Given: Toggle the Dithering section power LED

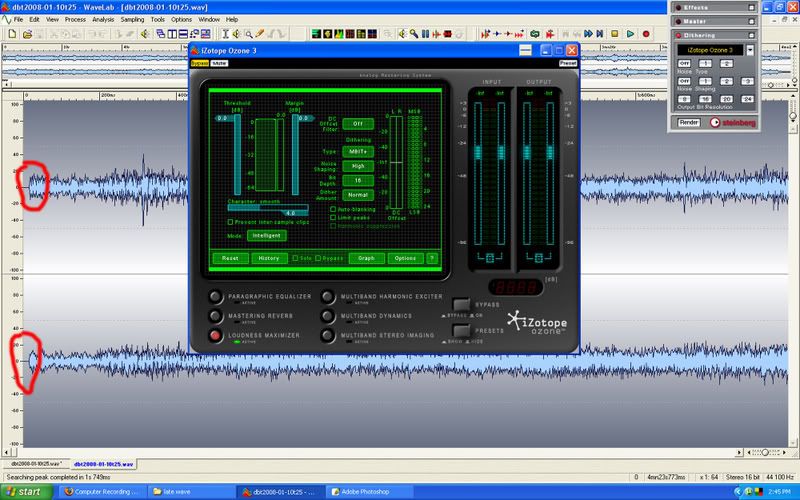Looking at the screenshot, I should click(678, 35).
